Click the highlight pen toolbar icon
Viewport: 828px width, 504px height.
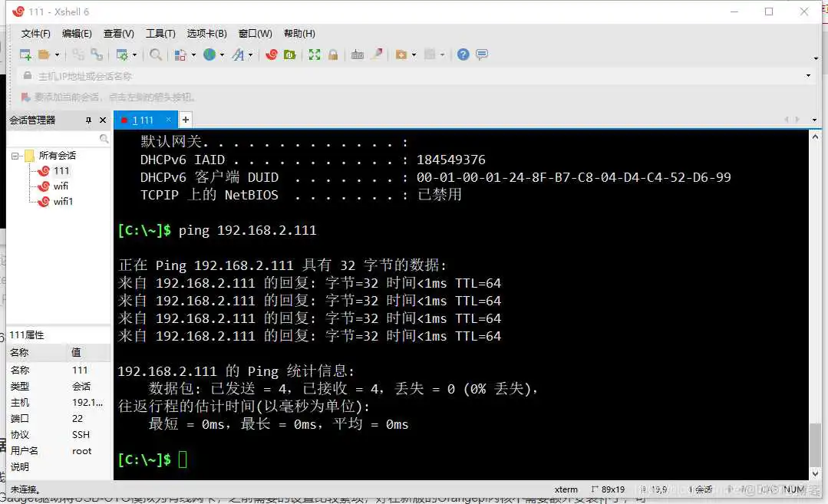377,54
